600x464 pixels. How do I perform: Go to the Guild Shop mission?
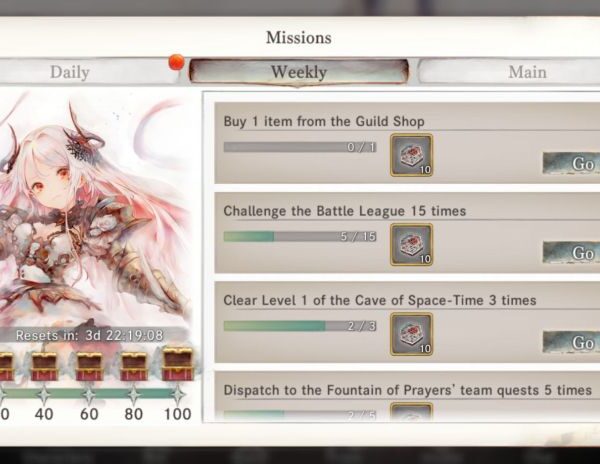pos(571,163)
